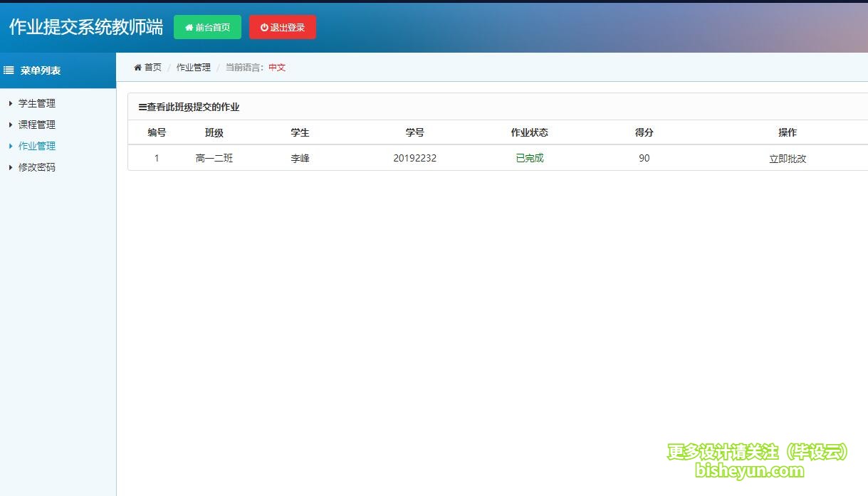Image resolution: width=868 pixels, height=496 pixels.
Task: Select 作业管理 menu item
Action: click(37, 146)
